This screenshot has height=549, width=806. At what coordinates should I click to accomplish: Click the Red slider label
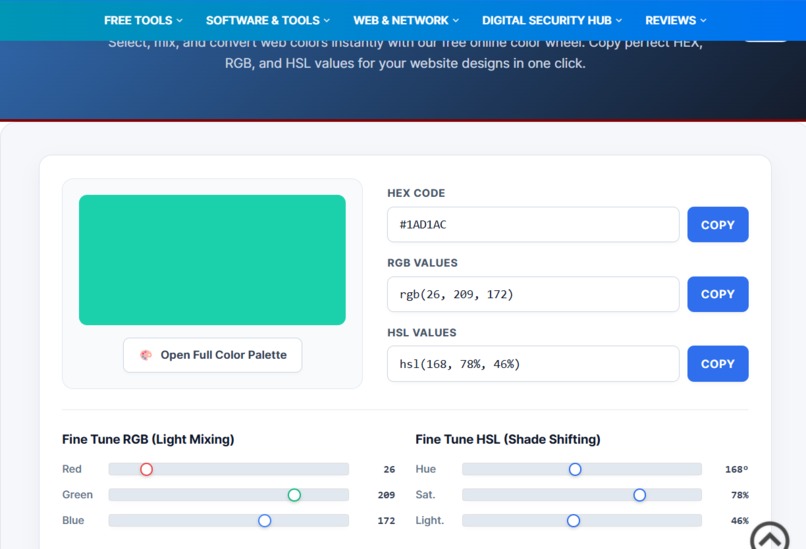(72, 469)
